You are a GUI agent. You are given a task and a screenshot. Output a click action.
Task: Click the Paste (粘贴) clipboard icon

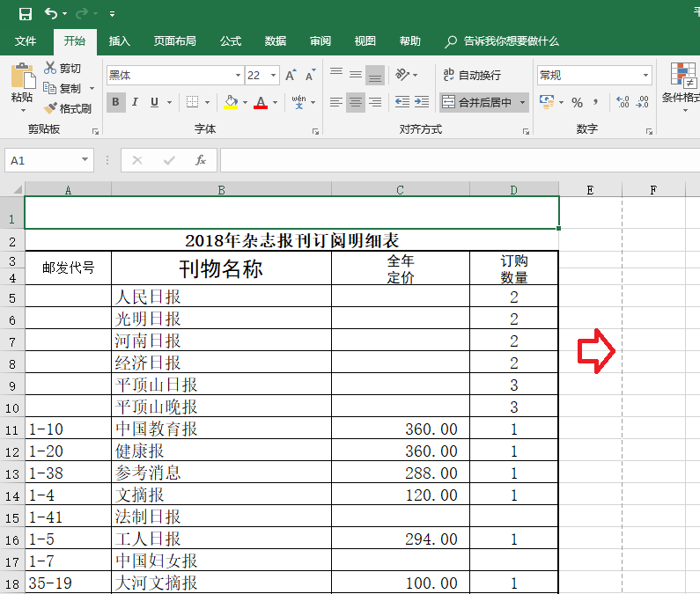click(x=23, y=76)
